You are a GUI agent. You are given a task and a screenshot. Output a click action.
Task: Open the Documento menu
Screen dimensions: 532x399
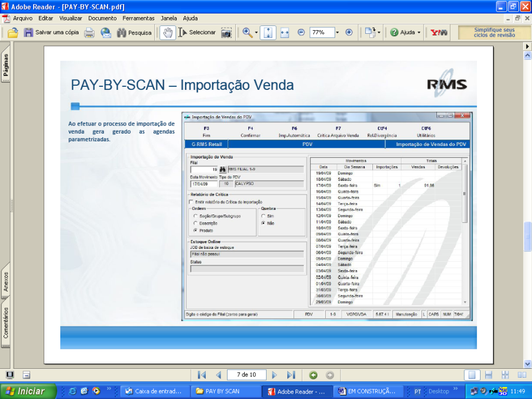102,18
